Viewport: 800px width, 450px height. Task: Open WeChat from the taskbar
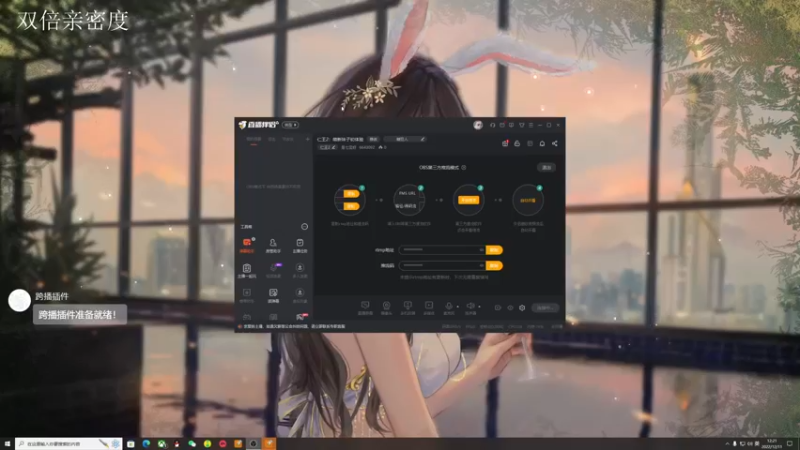coord(192,444)
